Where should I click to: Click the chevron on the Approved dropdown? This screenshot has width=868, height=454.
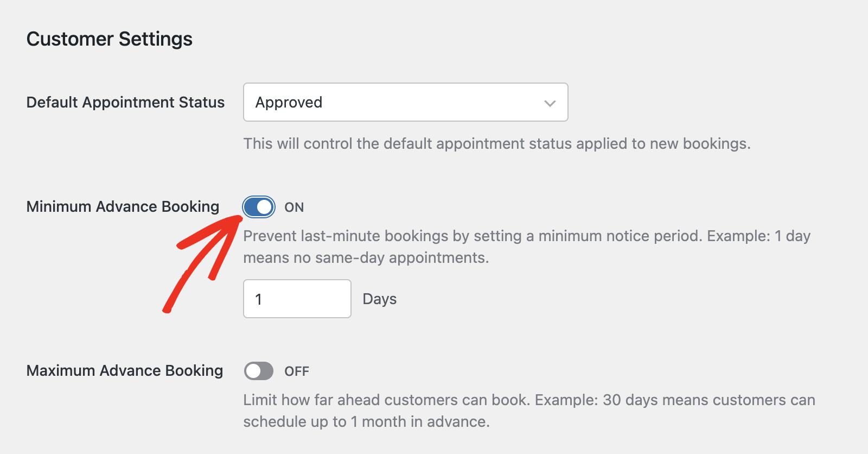point(549,102)
